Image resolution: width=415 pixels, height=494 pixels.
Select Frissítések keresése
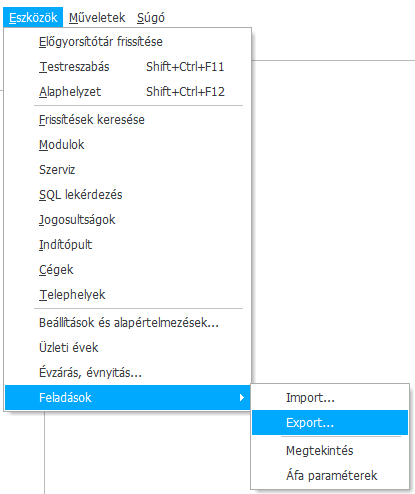click(x=127, y=120)
